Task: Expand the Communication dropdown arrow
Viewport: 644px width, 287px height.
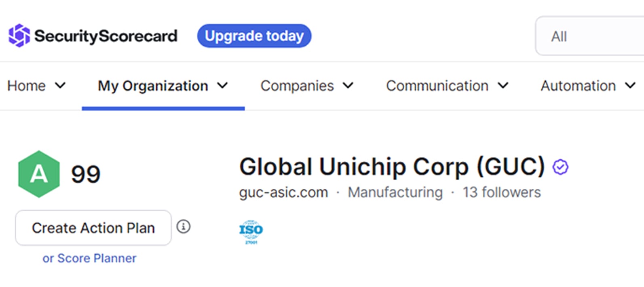Action: [x=503, y=86]
